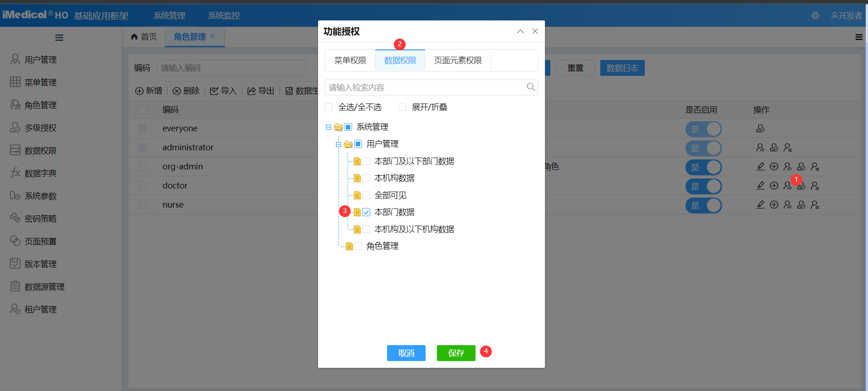Check the 角色管理 tree checkbox
The height and width of the screenshot is (391, 868).
click(x=358, y=246)
